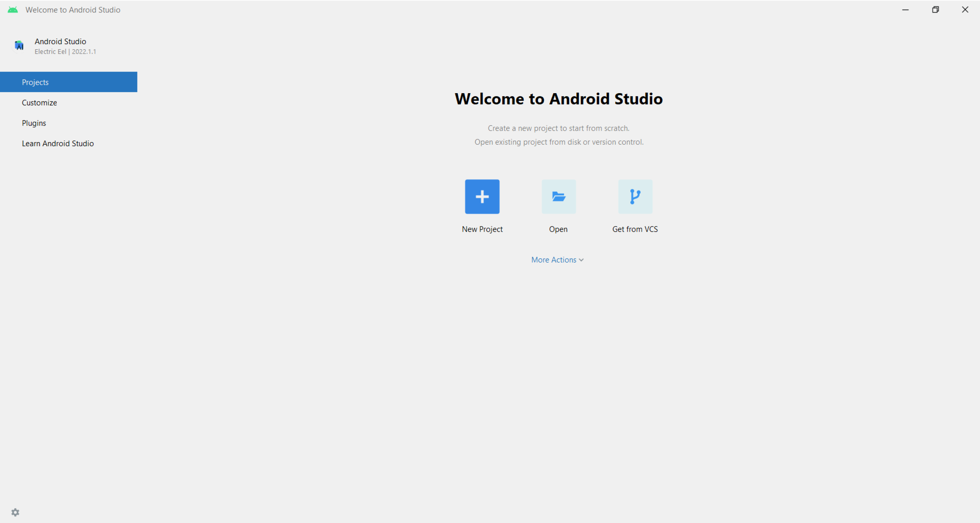Click the Welcome to Android Studio heading
Viewport: 980px width, 523px height.
coord(558,99)
